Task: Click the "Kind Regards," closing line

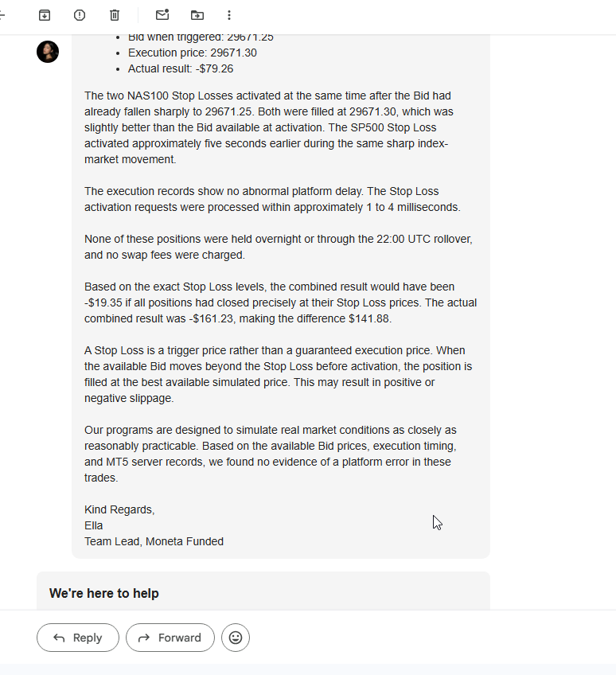Action: (x=119, y=509)
